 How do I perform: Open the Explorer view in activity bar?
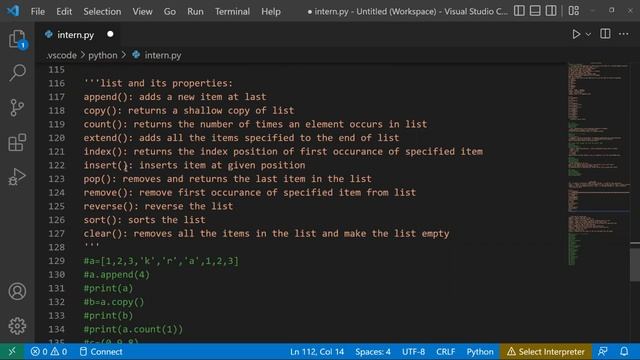point(17,39)
